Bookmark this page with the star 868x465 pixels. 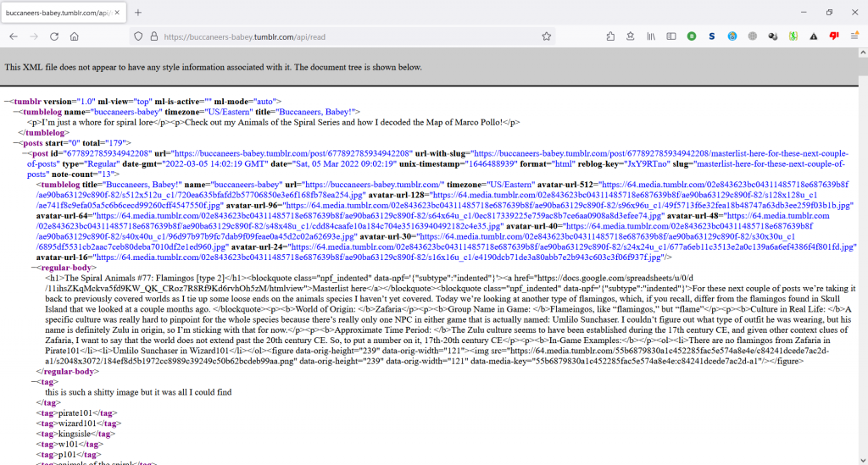[547, 36]
